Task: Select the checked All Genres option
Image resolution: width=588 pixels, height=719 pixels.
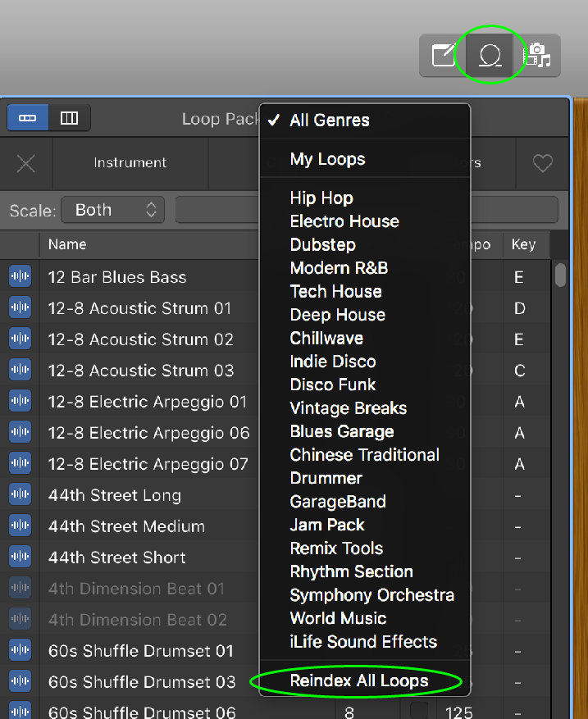Action: pos(330,121)
